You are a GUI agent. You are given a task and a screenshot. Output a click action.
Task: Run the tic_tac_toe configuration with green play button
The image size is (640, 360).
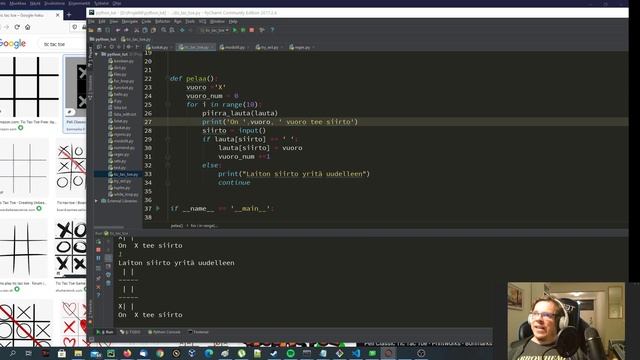coord(235,30)
